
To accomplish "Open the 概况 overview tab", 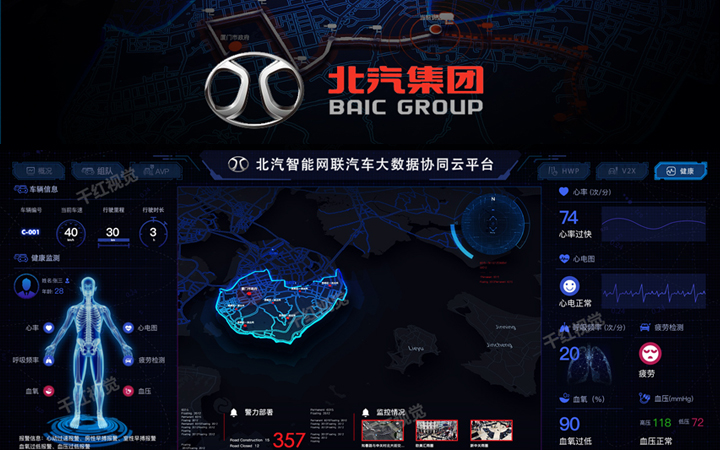I will click(x=39, y=171).
